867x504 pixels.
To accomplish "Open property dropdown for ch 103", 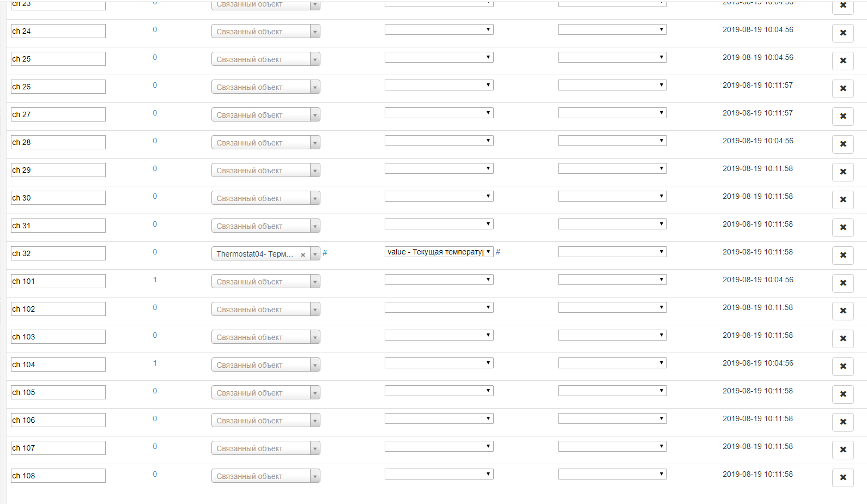I will click(x=439, y=335).
